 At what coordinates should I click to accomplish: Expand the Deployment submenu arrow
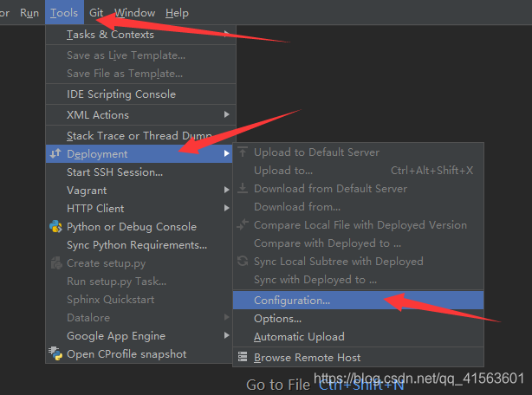coord(227,153)
